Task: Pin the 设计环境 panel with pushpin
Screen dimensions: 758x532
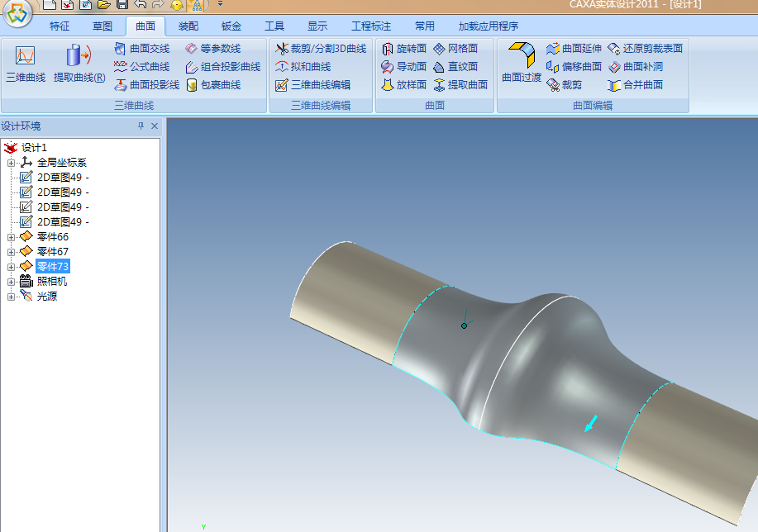Action: point(141,126)
